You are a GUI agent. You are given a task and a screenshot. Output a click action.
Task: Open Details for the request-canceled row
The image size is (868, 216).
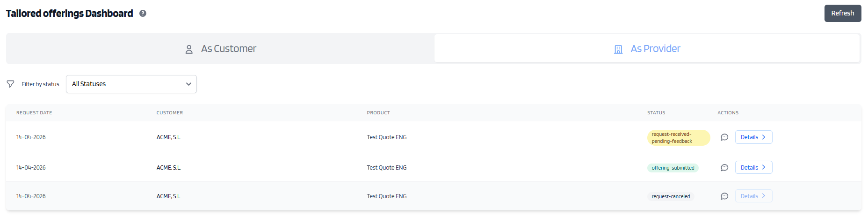(x=753, y=196)
